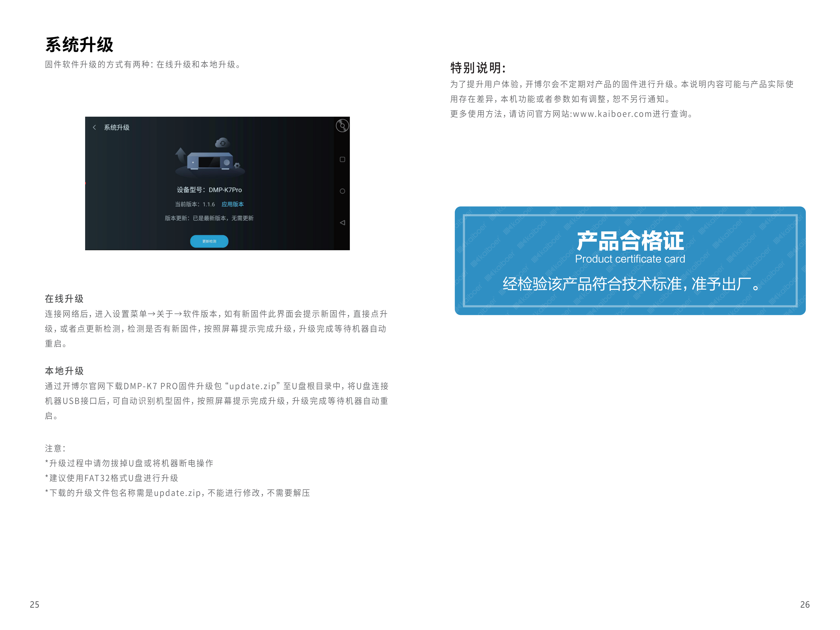Click the up arrow icon beside device

181,155
